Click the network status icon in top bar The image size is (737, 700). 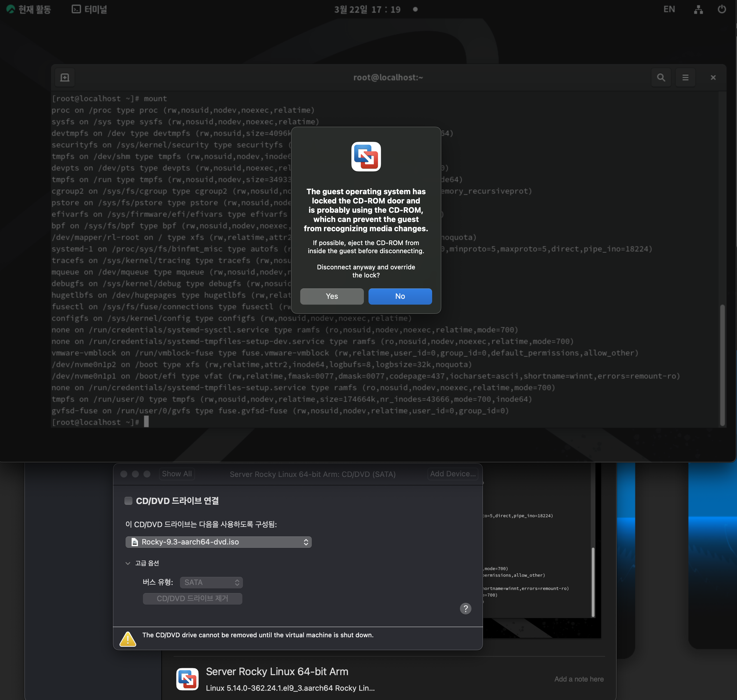(698, 10)
